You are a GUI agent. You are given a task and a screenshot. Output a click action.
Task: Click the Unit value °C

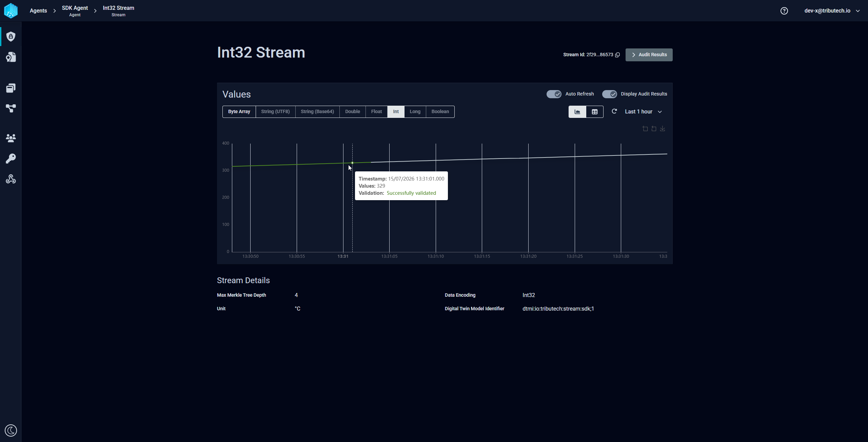coord(297,309)
